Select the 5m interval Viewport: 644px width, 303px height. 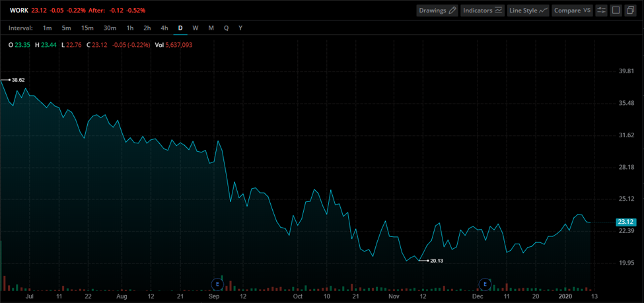click(x=67, y=28)
